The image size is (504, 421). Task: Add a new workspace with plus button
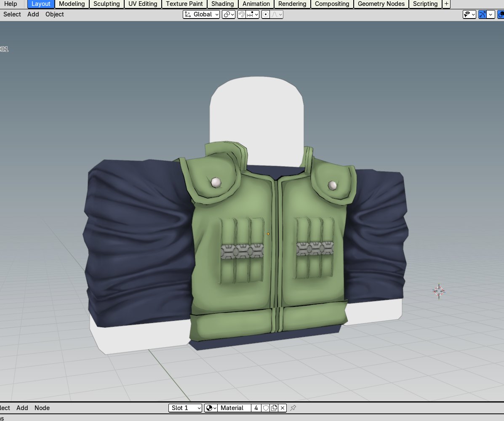click(446, 4)
